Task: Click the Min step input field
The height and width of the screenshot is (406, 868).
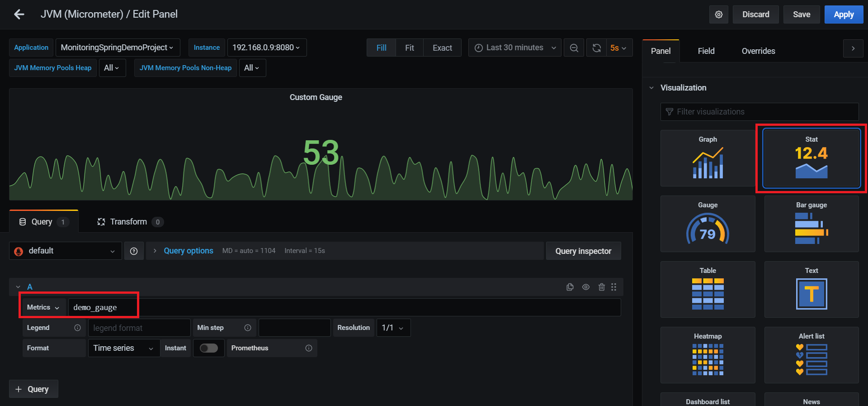Action: 295,328
